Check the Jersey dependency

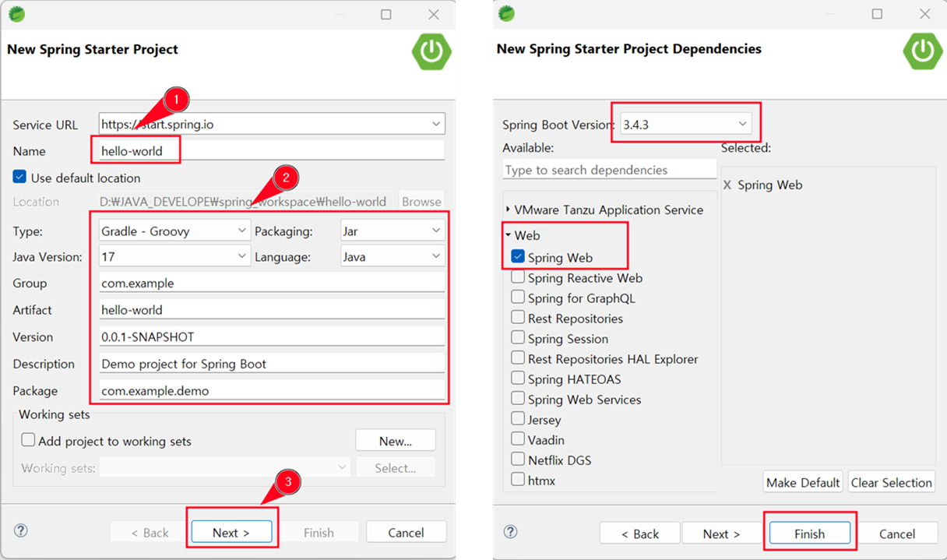[518, 418]
